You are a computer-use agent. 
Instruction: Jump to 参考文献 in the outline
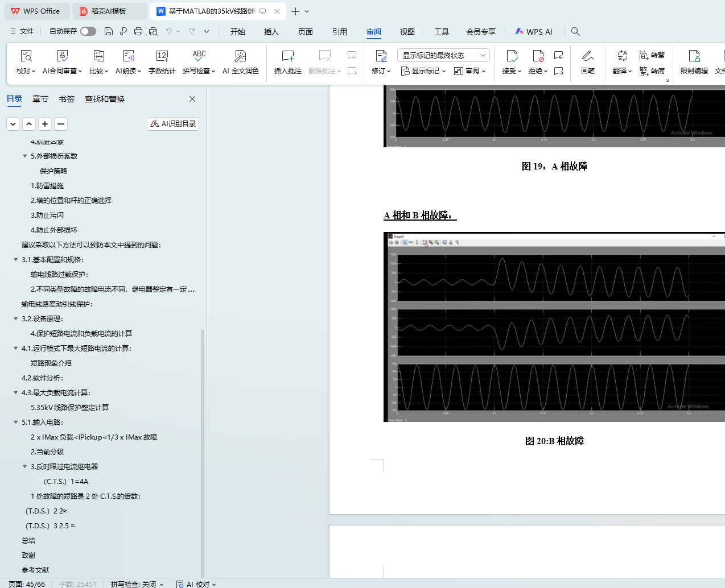point(35,570)
